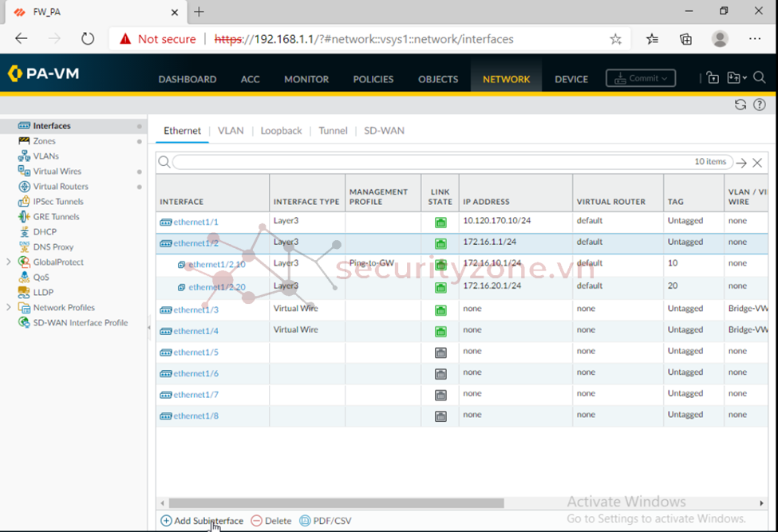Click the Delete button
The height and width of the screenshot is (532, 778).
(x=271, y=521)
